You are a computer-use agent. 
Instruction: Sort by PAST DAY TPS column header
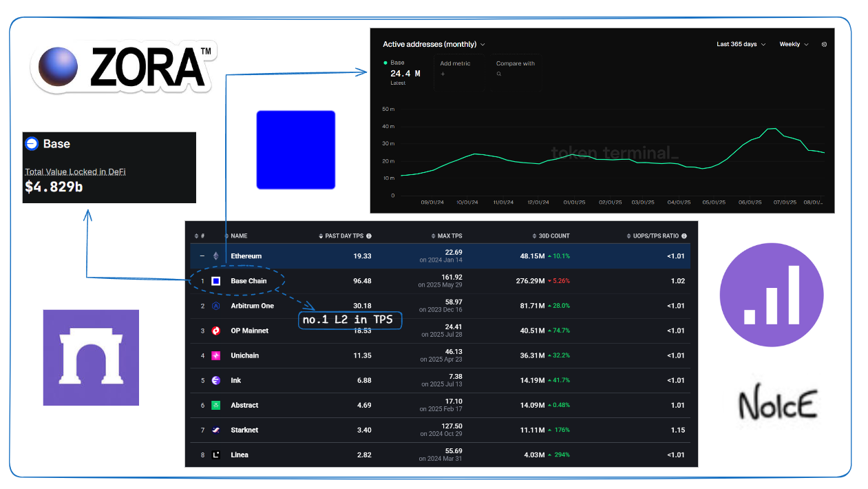click(346, 236)
